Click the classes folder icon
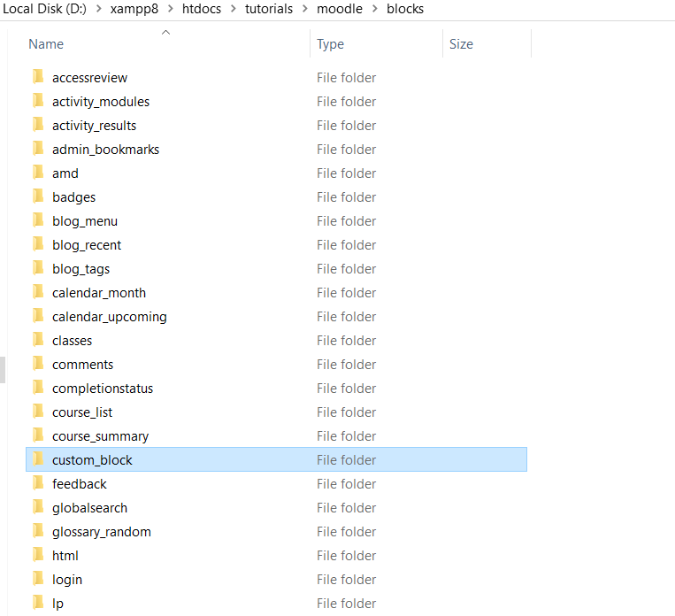This screenshot has width=675, height=616. tap(38, 340)
